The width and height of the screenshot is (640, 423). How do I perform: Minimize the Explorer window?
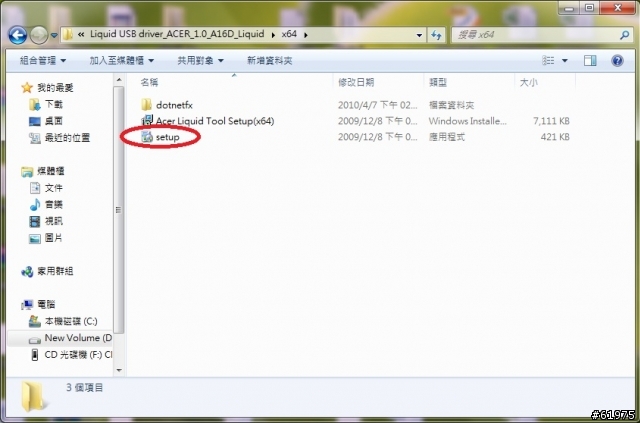click(x=570, y=8)
